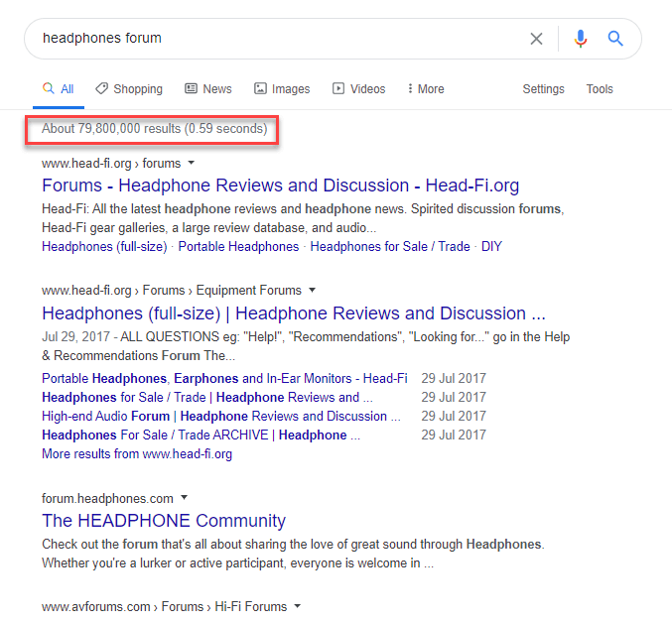
Task: Open 'Headphones For Sale / Trade ARCHIVE' link
Action: [x=201, y=436]
